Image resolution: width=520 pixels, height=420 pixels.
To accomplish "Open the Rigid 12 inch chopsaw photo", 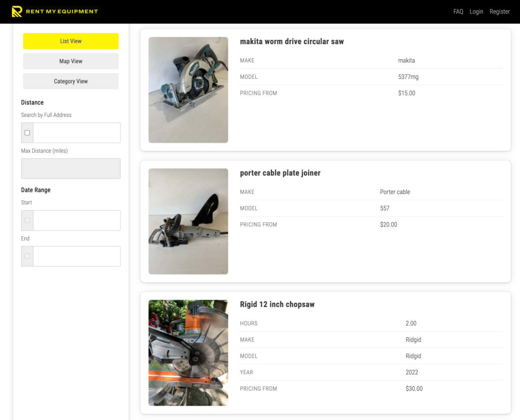I will tap(188, 353).
